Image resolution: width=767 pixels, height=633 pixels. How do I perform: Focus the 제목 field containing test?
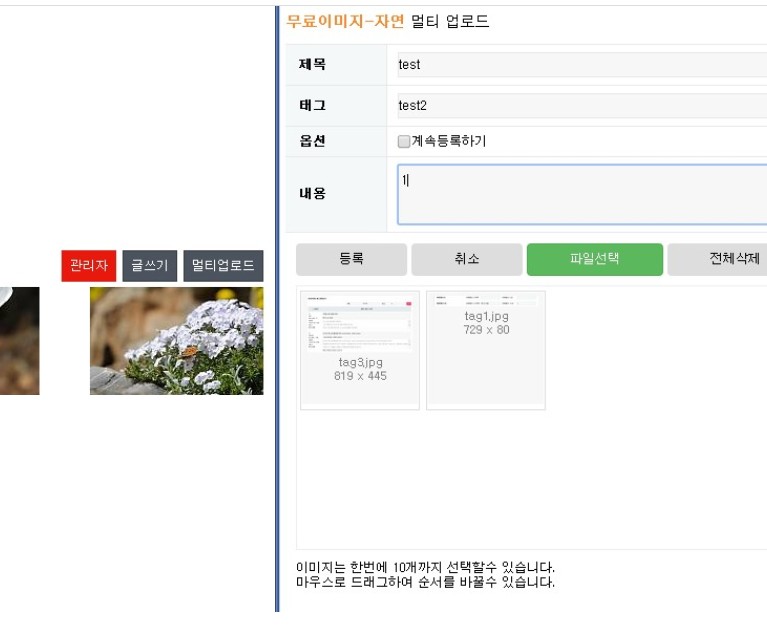[x=580, y=65]
